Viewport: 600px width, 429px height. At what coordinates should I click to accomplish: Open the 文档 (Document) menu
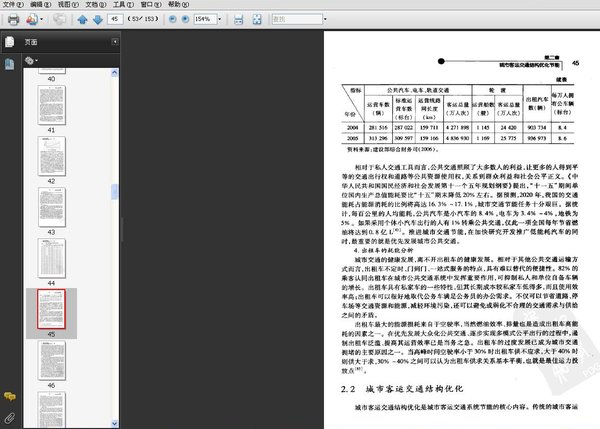tap(96, 4)
